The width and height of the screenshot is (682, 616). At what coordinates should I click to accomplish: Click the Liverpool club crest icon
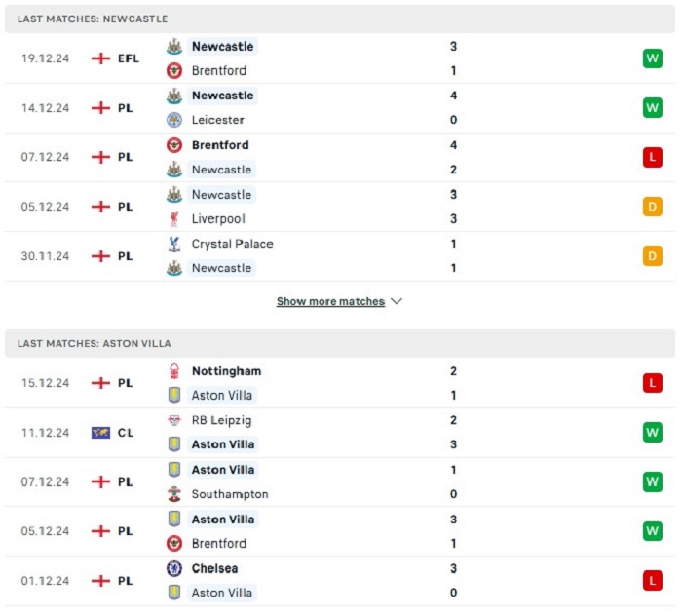coord(174,219)
